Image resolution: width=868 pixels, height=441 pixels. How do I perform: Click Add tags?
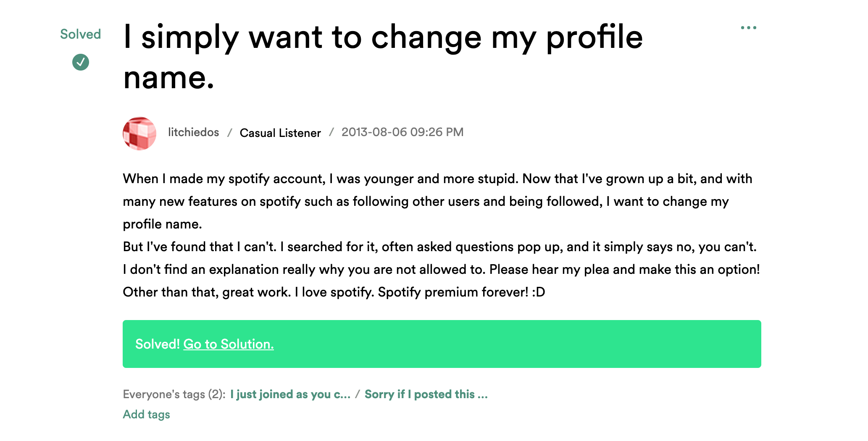[x=146, y=415]
